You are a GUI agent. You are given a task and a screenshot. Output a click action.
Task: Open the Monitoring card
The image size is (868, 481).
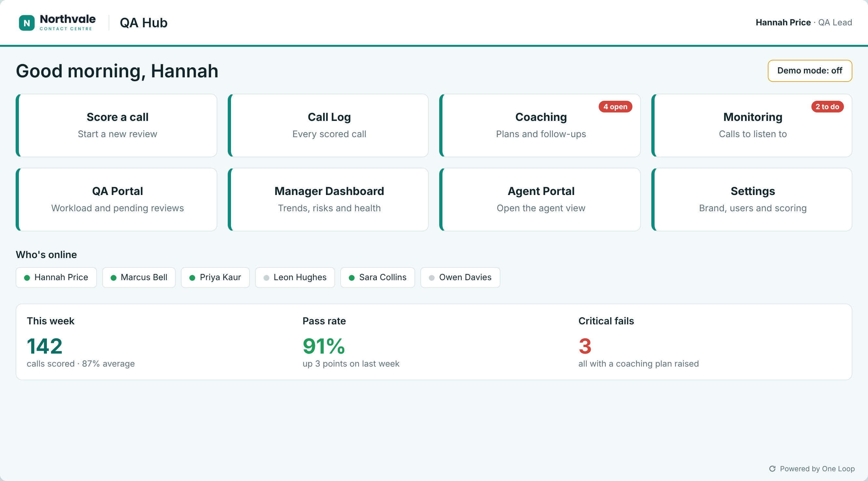752,125
